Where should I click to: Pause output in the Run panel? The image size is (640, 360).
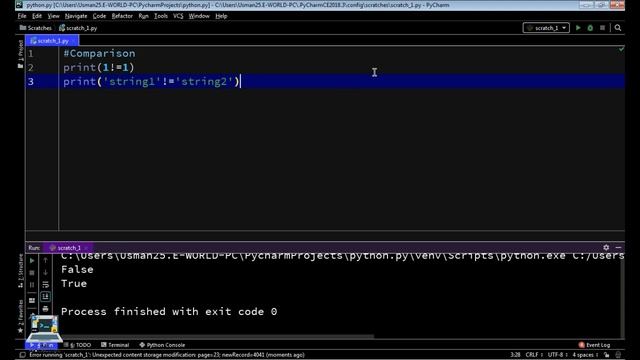[x=32, y=285]
